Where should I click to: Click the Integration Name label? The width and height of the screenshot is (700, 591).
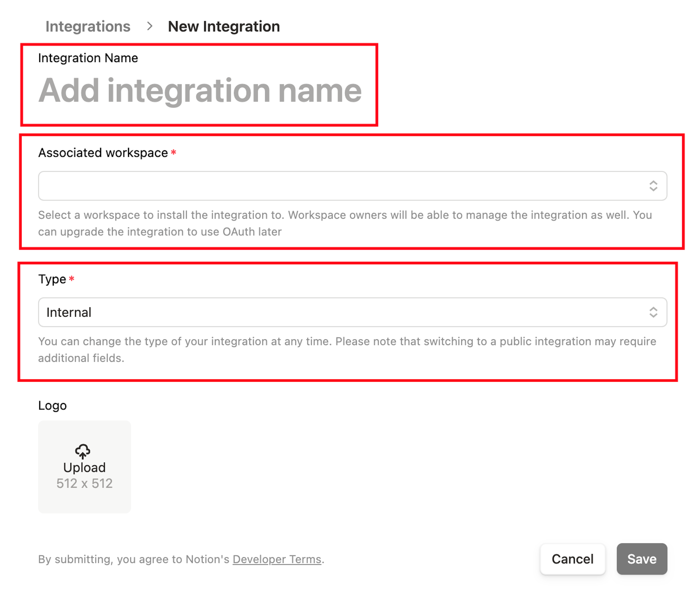coord(88,58)
